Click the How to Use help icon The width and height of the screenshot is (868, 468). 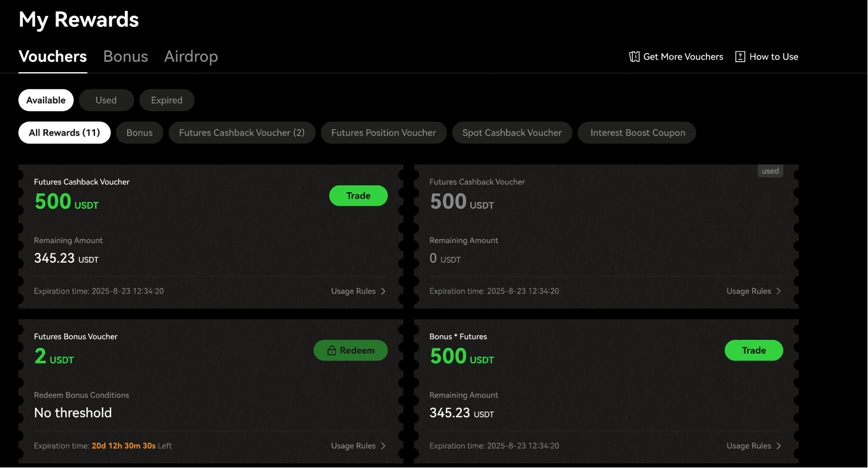[740, 57]
